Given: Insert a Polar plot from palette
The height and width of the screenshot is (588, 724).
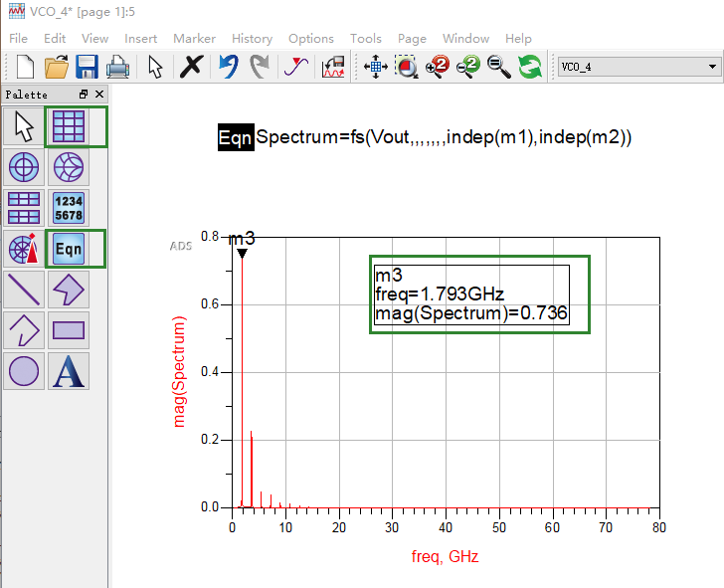Looking at the screenshot, I should [24, 167].
